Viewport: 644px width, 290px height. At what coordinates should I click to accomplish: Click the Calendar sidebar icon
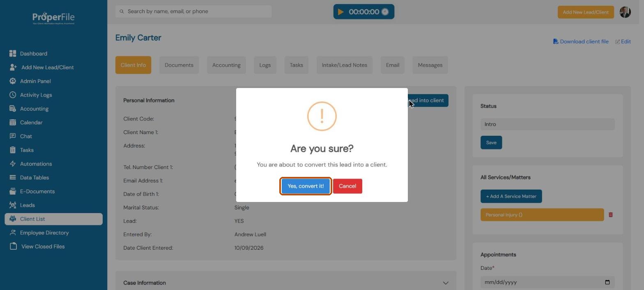point(13,122)
